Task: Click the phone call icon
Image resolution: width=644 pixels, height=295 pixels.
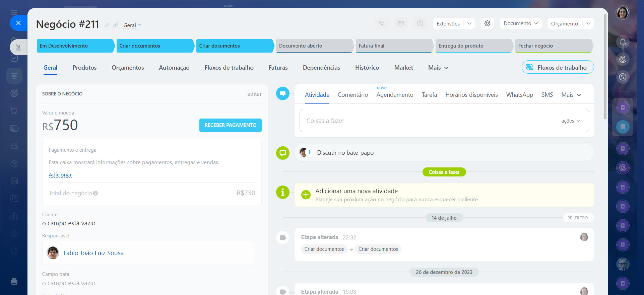Action: pos(381,23)
